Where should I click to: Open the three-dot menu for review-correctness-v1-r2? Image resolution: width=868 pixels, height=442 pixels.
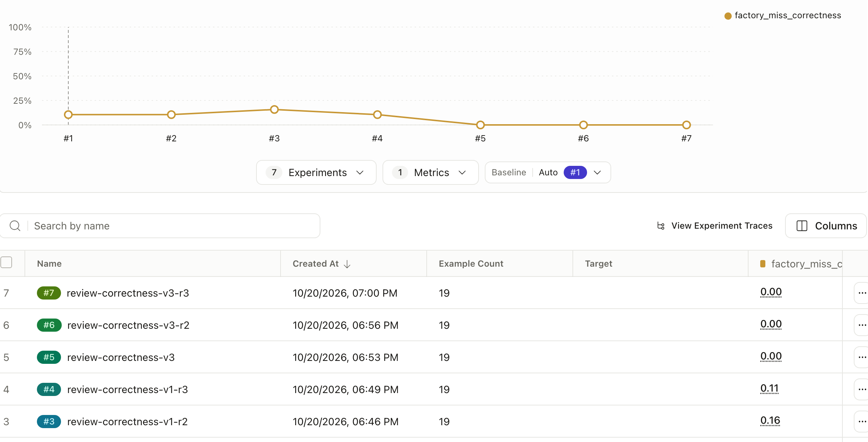(x=862, y=422)
